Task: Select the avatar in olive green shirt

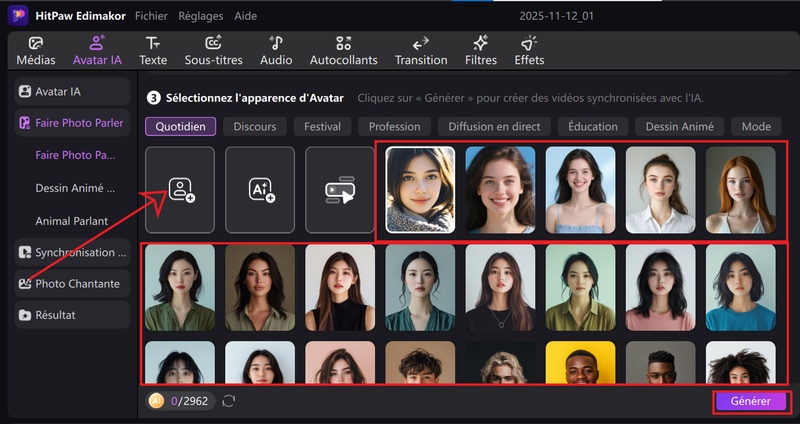Action: click(580, 287)
